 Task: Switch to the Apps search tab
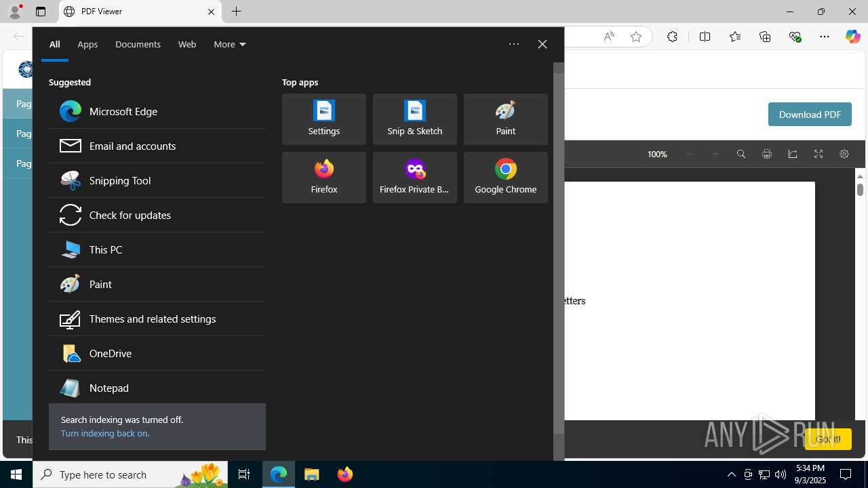tap(87, 44)
